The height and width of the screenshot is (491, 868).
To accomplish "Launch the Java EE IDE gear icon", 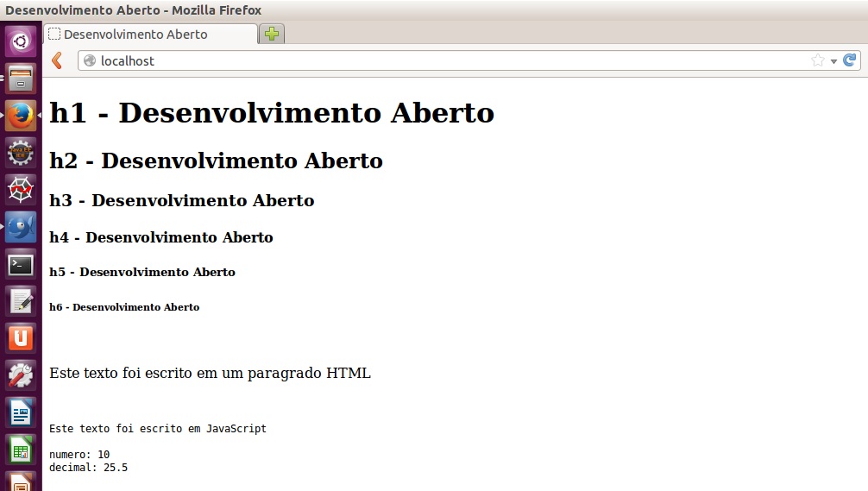I will [x=21, y=153].
